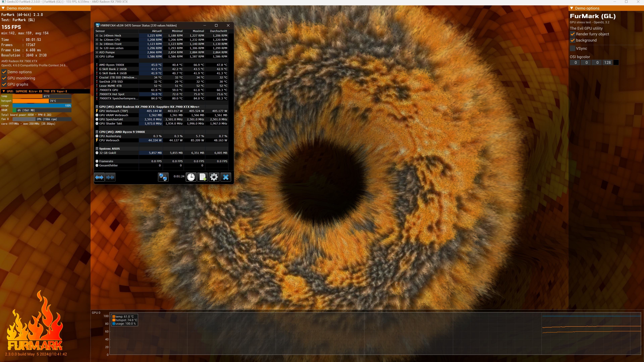Click the 128 alpha value field
Viewport: 644px width, 362px height.
coord(607,63)
